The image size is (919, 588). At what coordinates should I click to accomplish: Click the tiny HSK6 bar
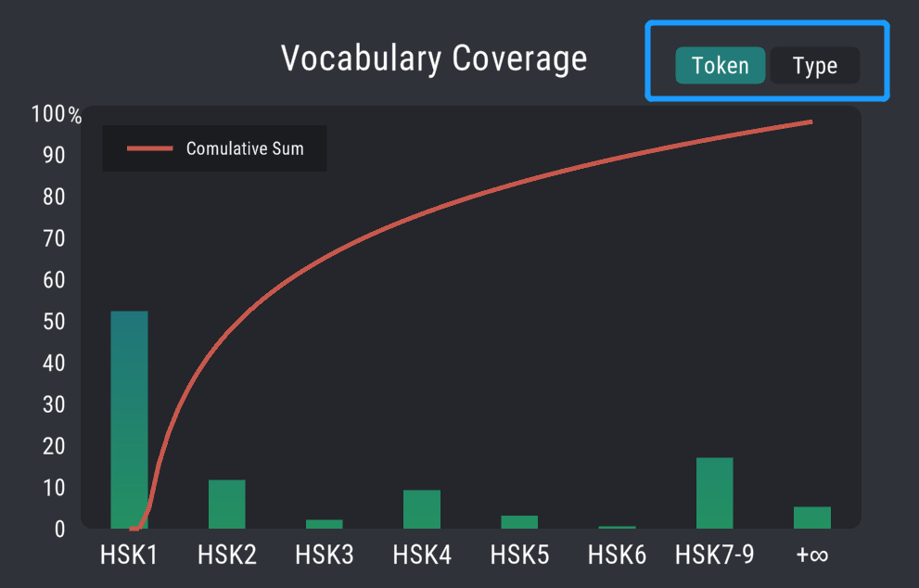click(x=616, y=528)
